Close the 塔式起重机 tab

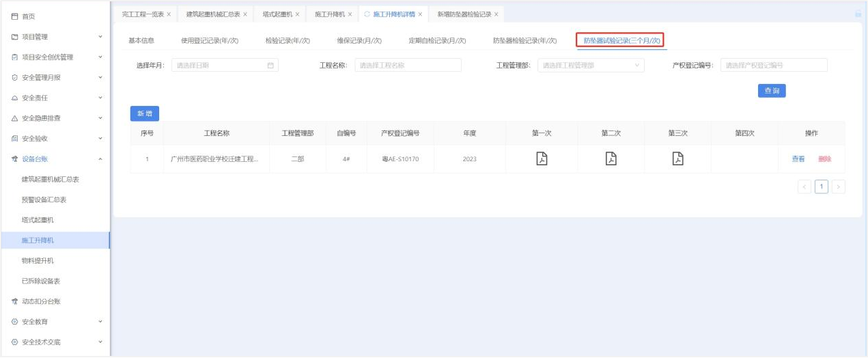(297, 14)
